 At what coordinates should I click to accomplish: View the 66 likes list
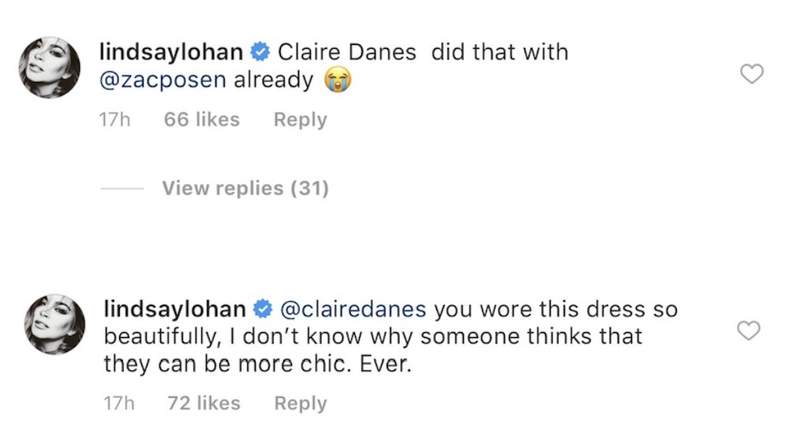pyautogui.click(x=201, y=120)
